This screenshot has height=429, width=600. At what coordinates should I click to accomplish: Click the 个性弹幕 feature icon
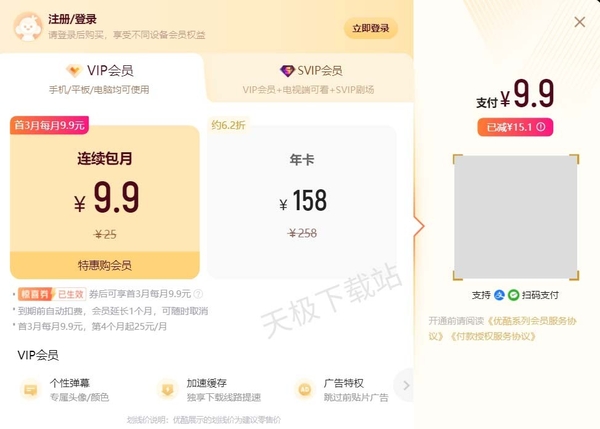[x=31, y=390]
